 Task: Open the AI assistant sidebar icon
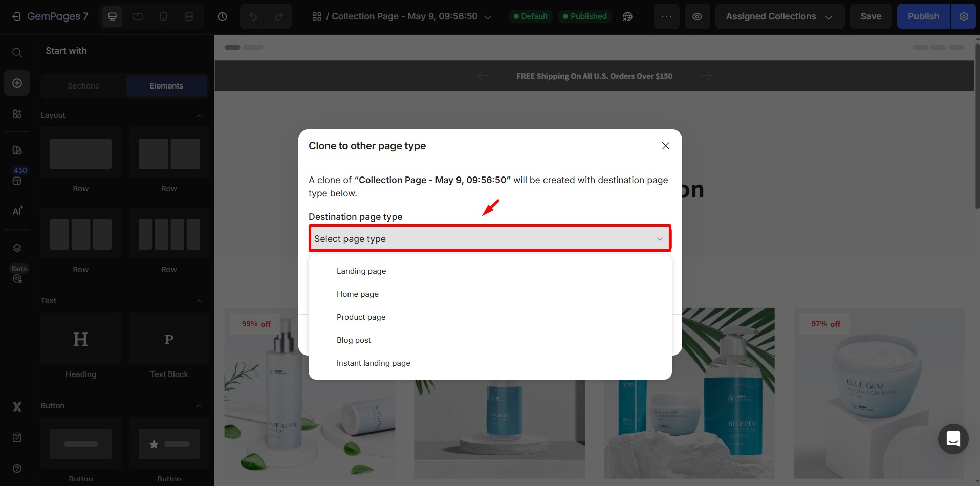click(17, 211)
